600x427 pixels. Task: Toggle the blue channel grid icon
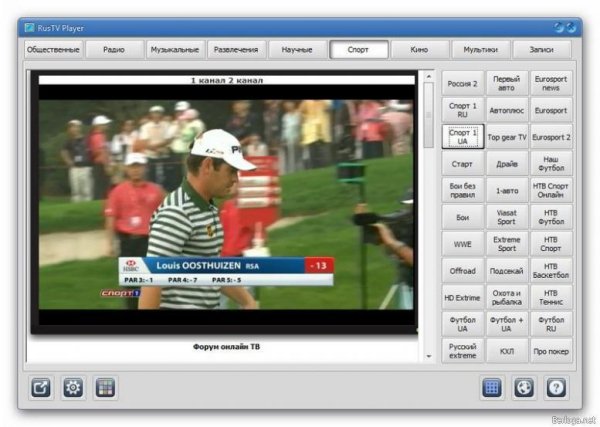(492, 388)
